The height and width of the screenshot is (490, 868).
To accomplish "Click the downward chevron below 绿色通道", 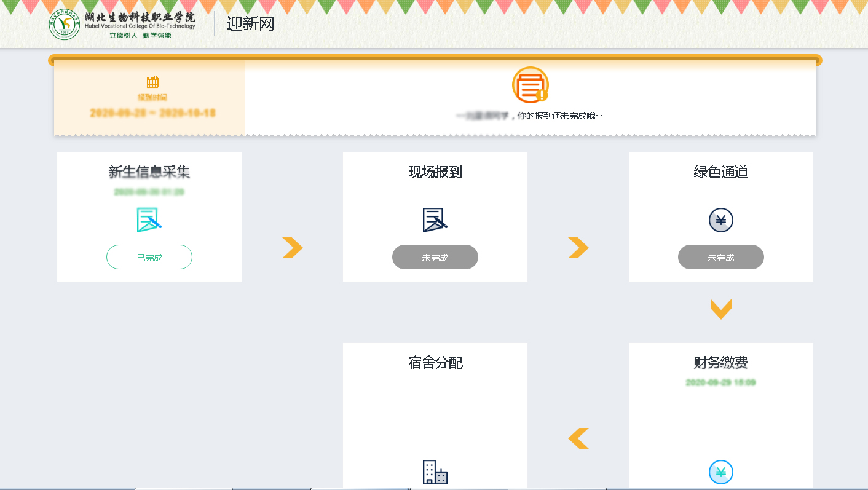I will pos(720,309).
